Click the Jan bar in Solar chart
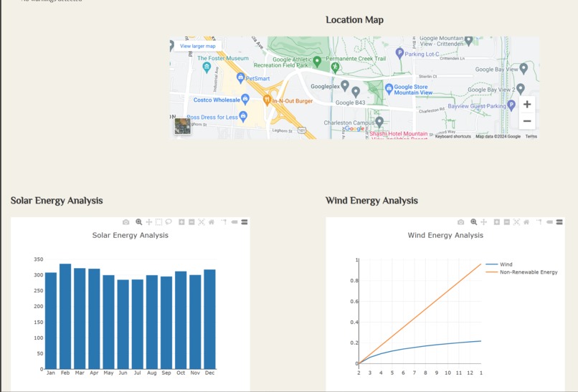Screen dimensions: 578x392 tap(51, 320)
